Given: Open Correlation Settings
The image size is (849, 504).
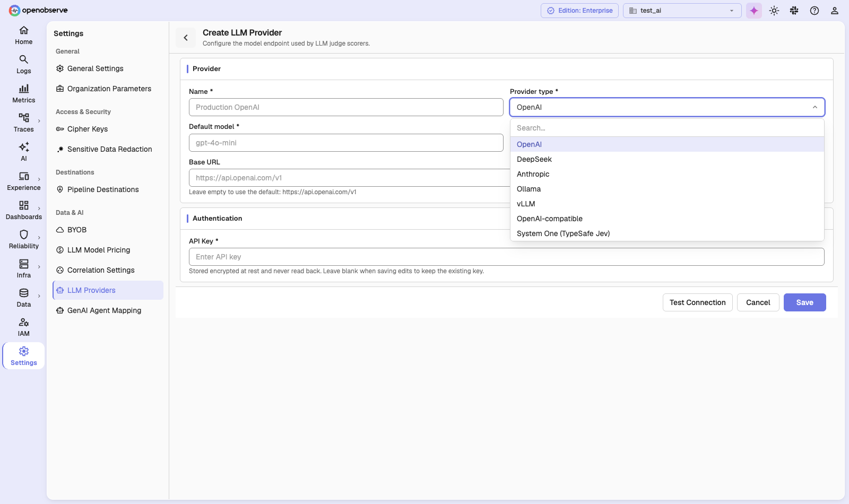Looking at the screenshot, I should tap(108, 270).
